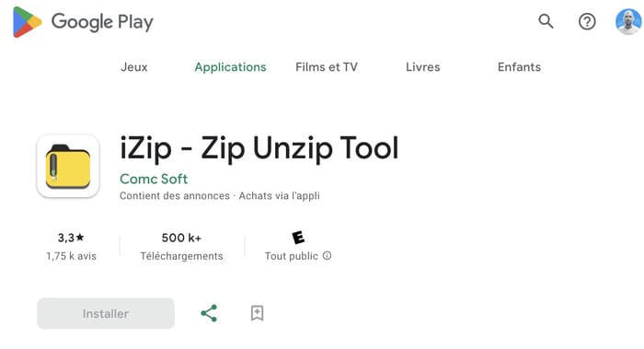
Task: Open the Tout public info icon
Action: pyautogui.click(x=327, y=256)
